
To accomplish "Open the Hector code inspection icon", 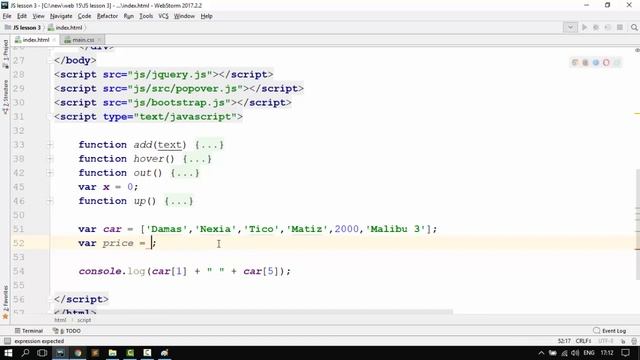I will (x=633, y=341).
